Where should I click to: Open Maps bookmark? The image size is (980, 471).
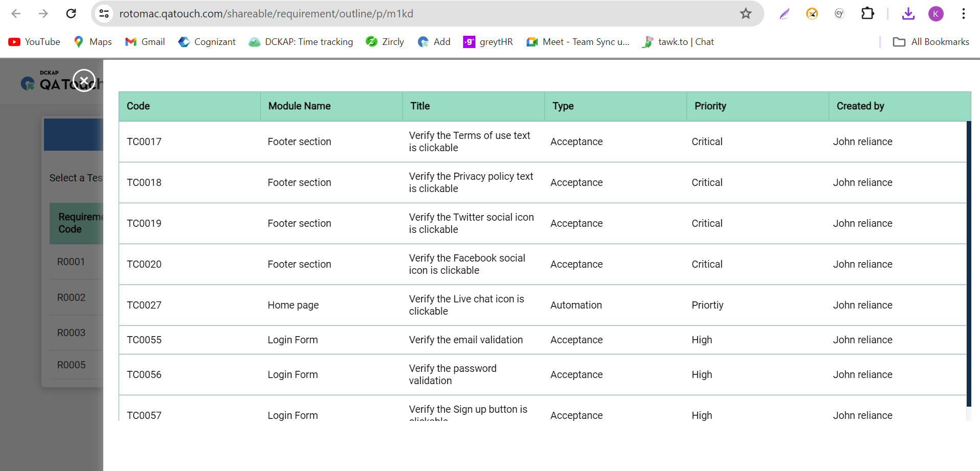[x=93, y=42]
